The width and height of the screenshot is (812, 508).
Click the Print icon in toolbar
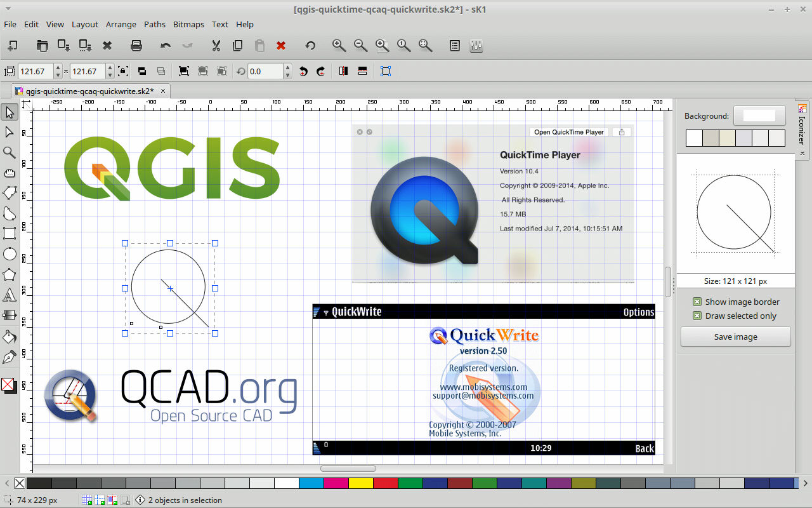tap(136, 46)
